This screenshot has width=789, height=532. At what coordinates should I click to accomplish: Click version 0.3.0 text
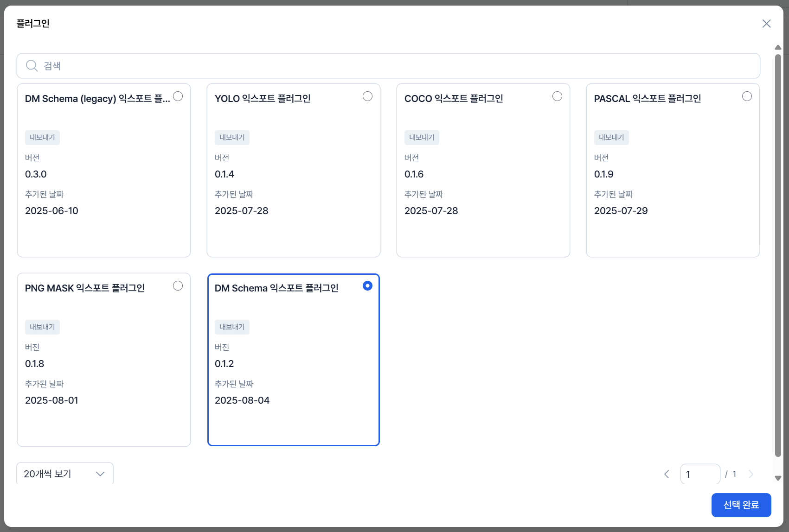click(x=36, y=174)
